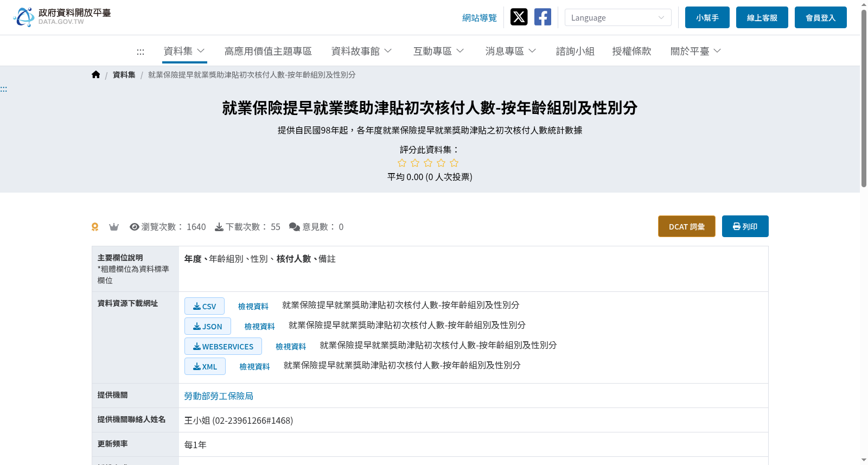The image size is (868, 465).
Task: Open 檢視資料 for the WEBSERVICES row
Action: point(291,347)
